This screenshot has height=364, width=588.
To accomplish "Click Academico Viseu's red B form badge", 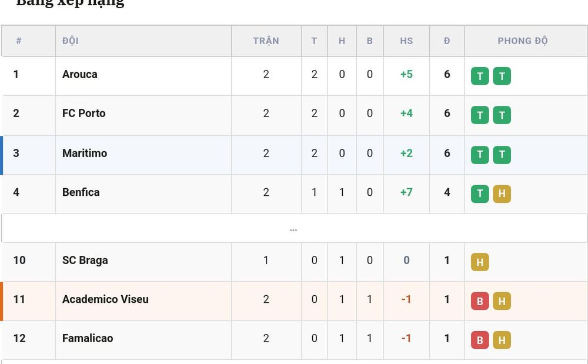I will pos(480,300).
